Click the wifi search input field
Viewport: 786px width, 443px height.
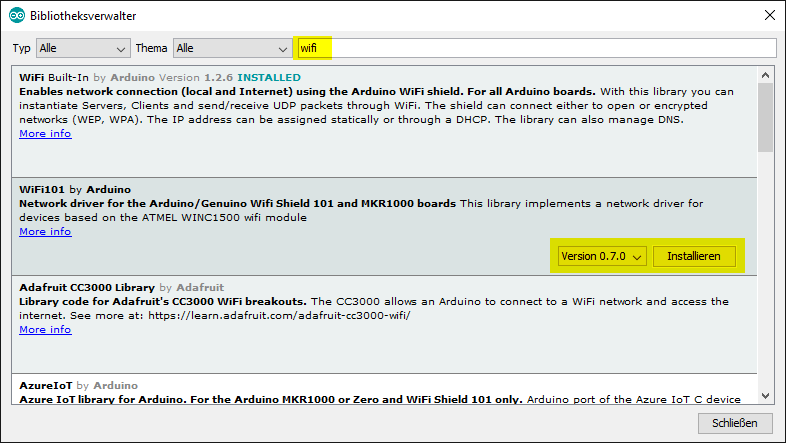[536, 48]
